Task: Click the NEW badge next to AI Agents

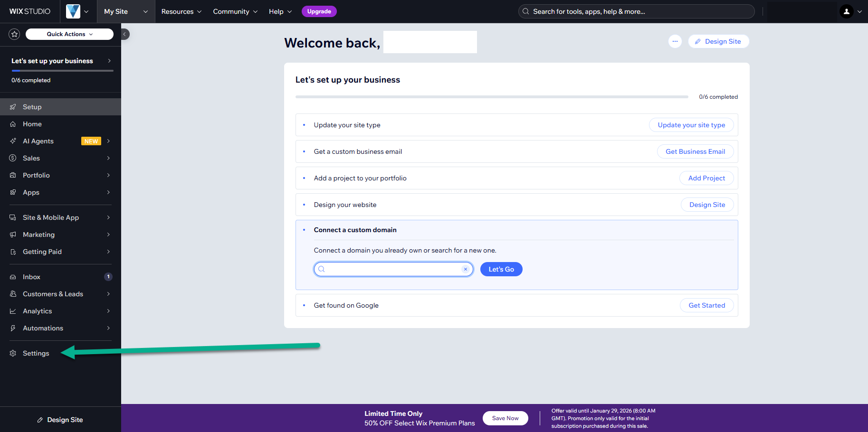Action: tap(91, 141)
